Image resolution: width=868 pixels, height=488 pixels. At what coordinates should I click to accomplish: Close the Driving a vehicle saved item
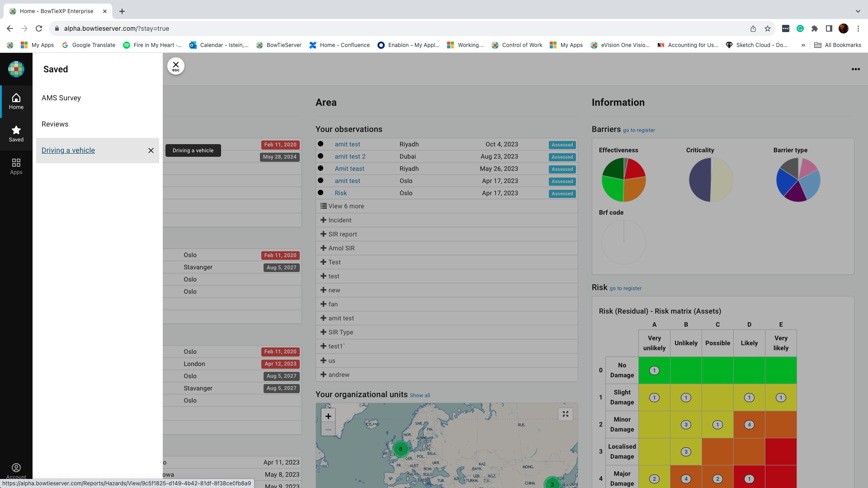[151, 150]
